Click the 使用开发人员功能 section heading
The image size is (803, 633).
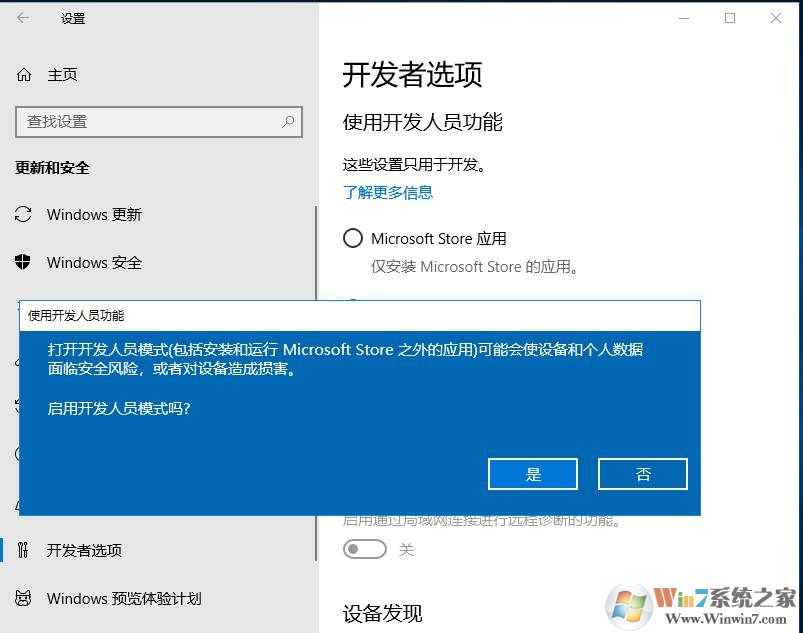[422, 122]
